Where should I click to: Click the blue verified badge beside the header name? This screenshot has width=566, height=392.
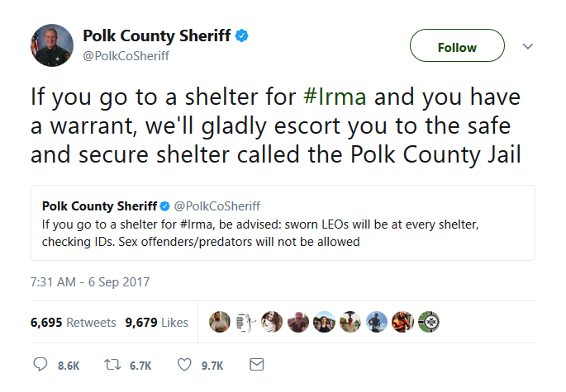pos(241,35)
